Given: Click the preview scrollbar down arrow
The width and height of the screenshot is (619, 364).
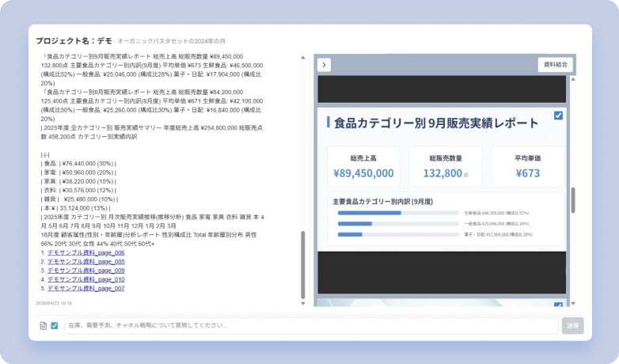Looking at the screenshot, I should tap(573, 303).
